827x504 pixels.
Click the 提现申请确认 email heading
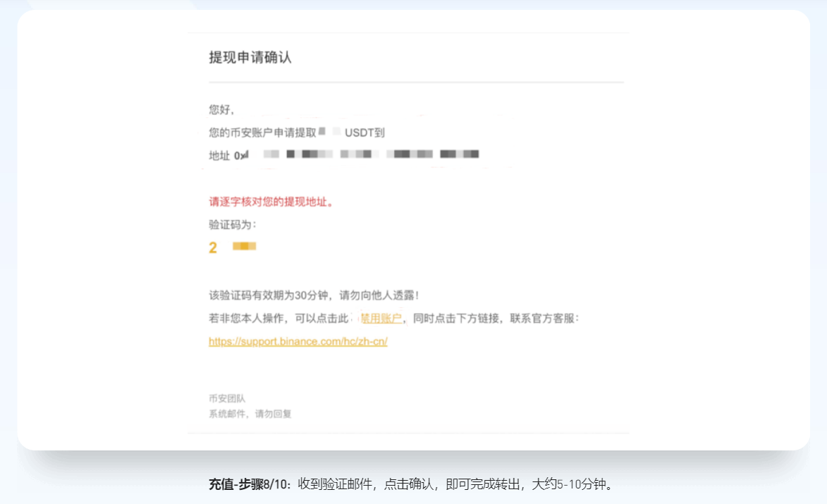pos(250,58)
